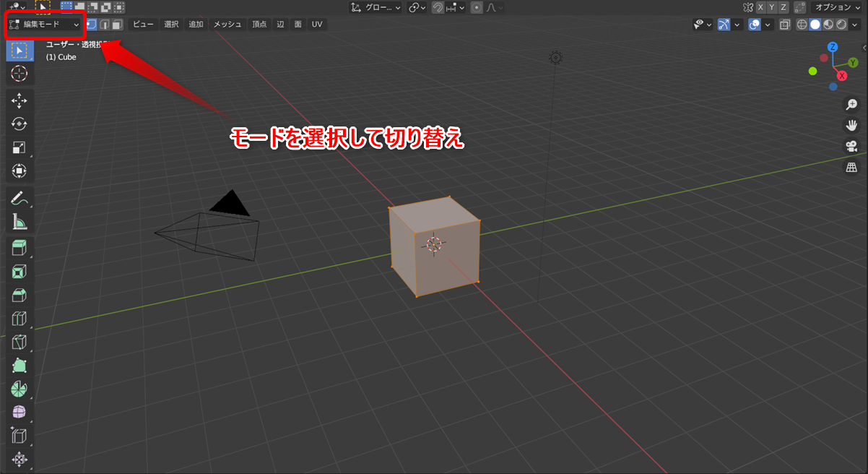
Task: Set selection mode to subtract selection
Action: point(93,7)
